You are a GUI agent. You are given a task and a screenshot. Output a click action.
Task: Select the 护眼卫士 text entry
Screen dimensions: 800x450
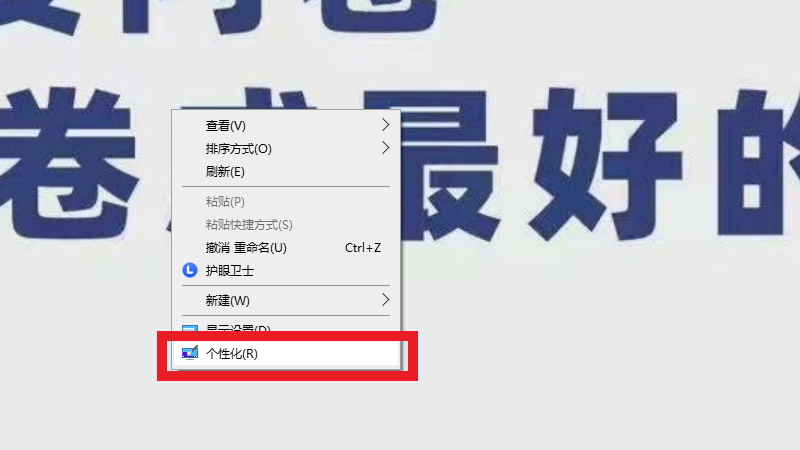click(230, 271)
